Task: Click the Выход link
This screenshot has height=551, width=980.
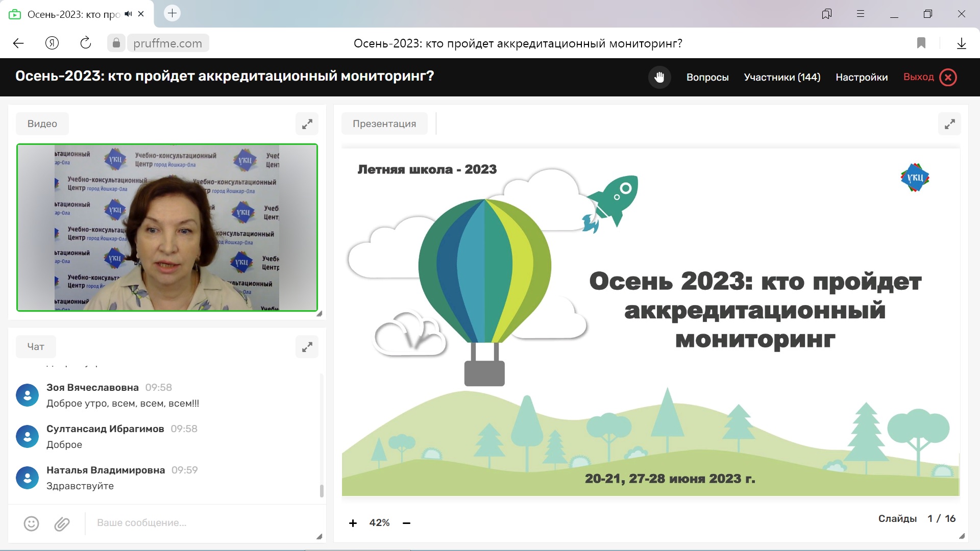Action: [918, 77]
